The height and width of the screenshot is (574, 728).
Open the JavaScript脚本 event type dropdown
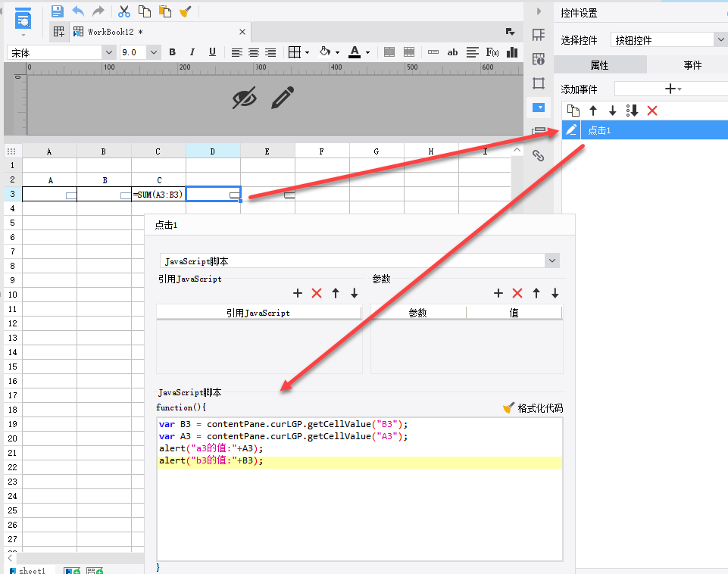[552, 260]
